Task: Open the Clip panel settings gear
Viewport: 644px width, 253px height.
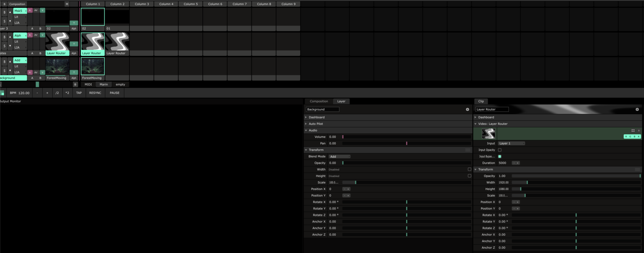Action: click(x=637, y=109)
